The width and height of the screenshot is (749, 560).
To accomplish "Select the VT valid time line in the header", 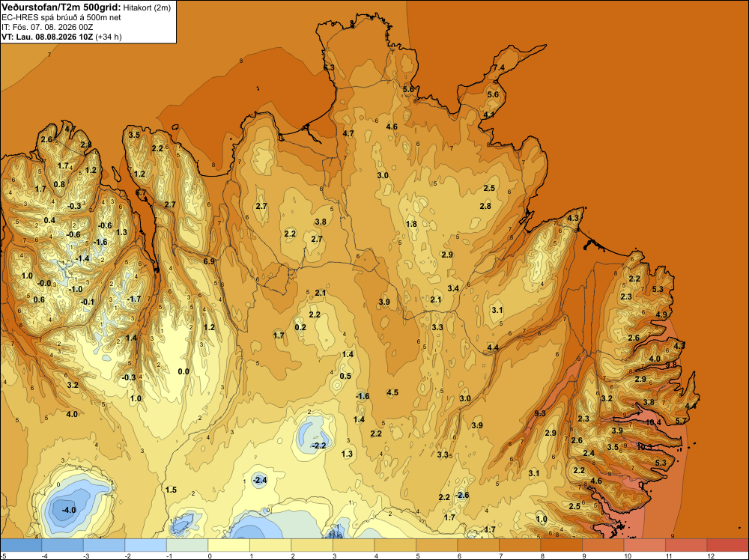I will pyautogui.click(x=61, y=37).
